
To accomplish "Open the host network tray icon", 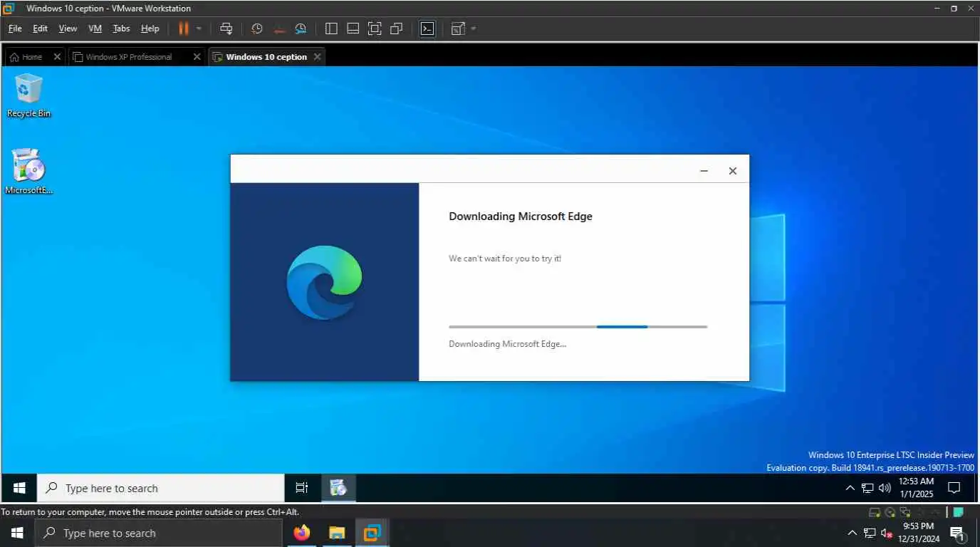I will [x=870, y=533].
